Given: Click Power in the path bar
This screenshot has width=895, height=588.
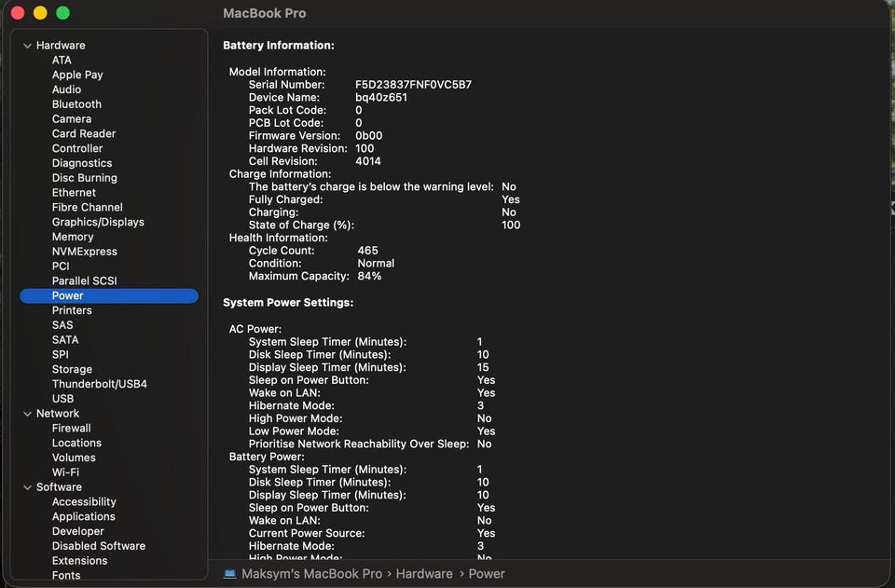Looking at the screenshot, I should tap(487, 574).
